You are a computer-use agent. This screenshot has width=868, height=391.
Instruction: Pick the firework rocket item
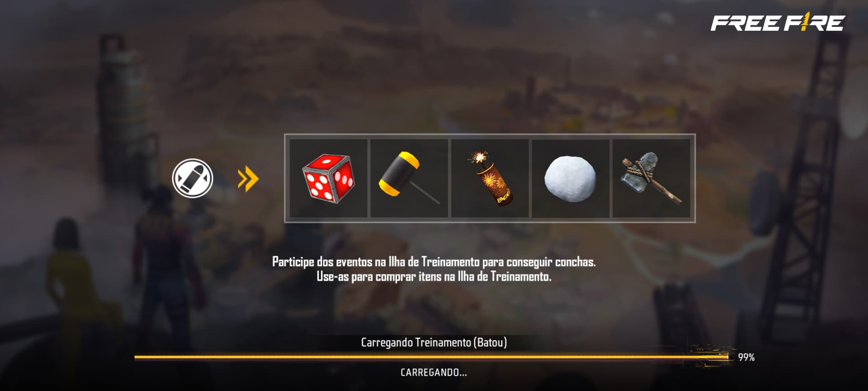[490, 178]
